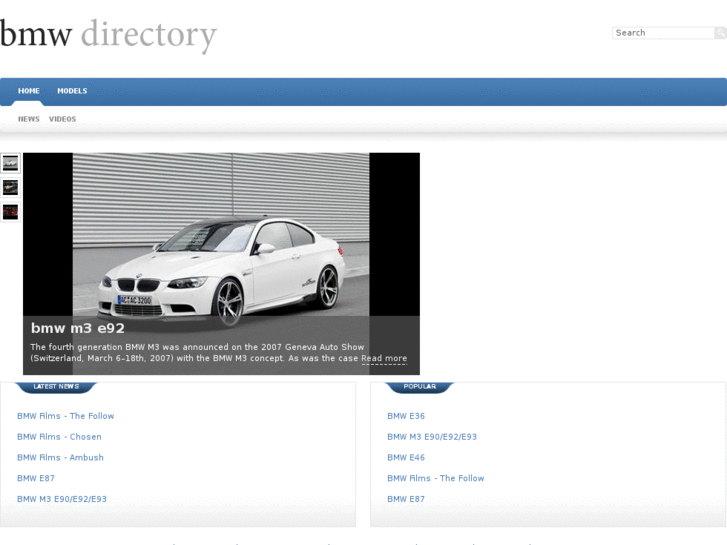The height and width of the screenshot is (545, 727).
Task: Open the BMW E36 popular link
Action: click(x=406, y=416)
